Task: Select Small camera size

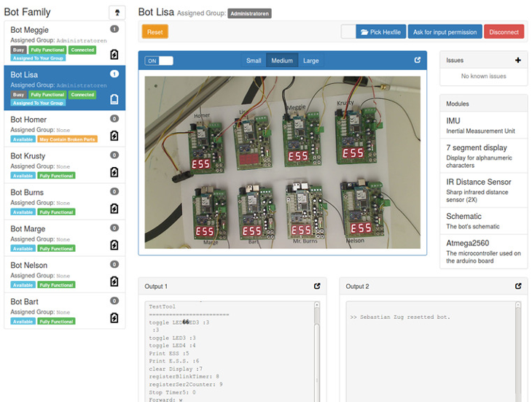Action: tap(254, 61)
